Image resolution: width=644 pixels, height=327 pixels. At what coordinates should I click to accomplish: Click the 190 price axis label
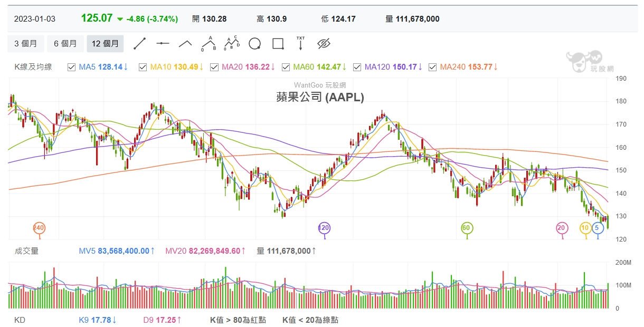click(621, 79)
